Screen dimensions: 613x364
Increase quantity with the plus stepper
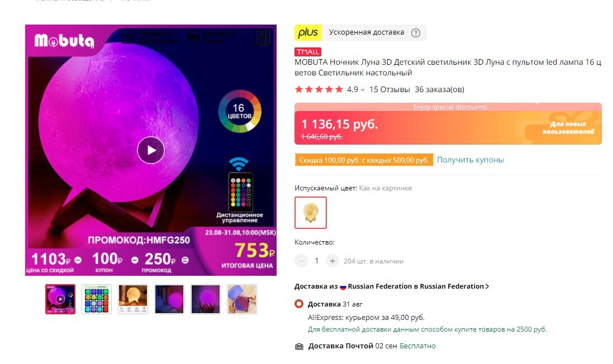point(332,261)
